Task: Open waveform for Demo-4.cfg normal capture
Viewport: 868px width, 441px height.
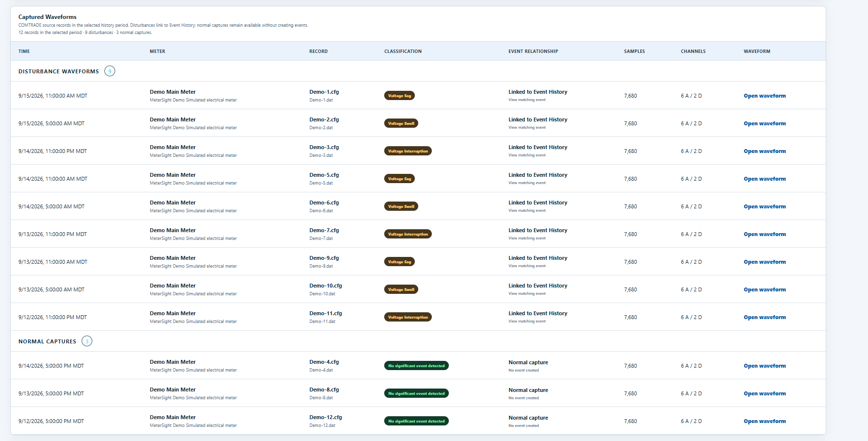Action: [765, 366]
